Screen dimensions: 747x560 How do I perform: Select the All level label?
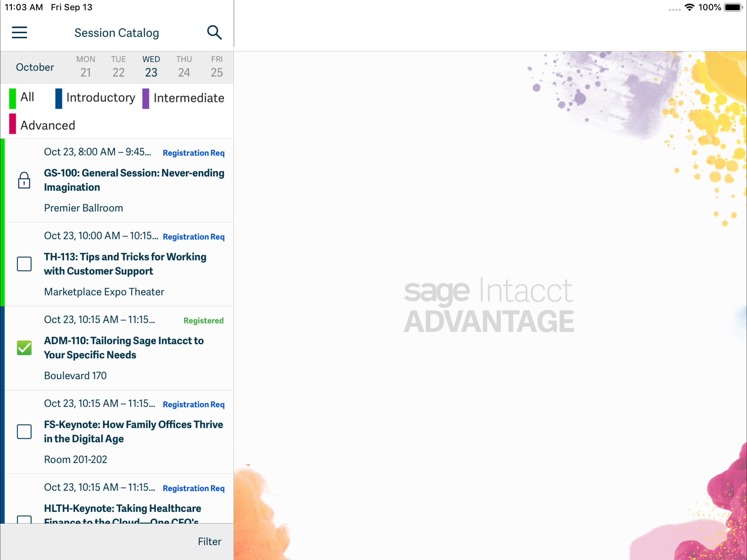(x=27, y=97)
